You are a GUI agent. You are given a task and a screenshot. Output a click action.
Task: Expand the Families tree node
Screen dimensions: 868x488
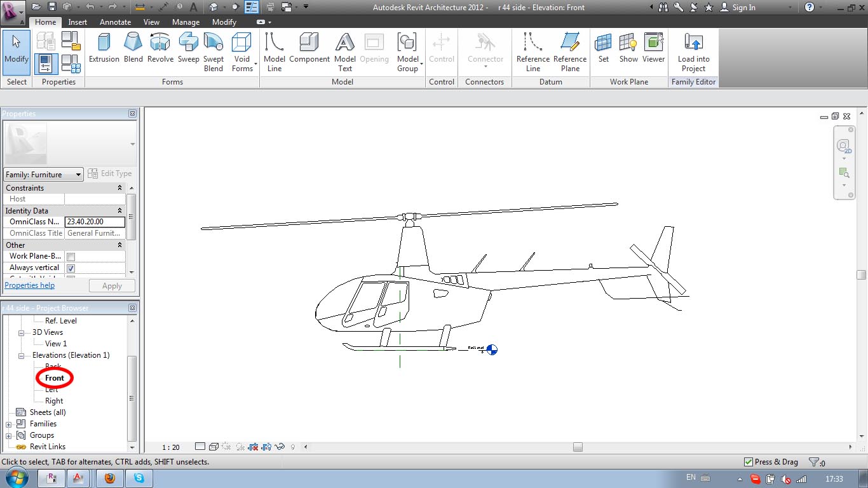click(9, 424)
